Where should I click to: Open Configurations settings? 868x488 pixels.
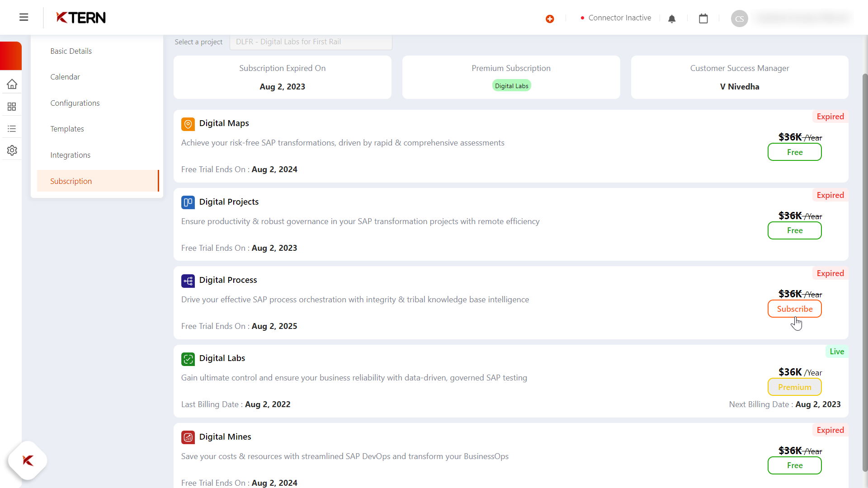(x=75, y=103)
